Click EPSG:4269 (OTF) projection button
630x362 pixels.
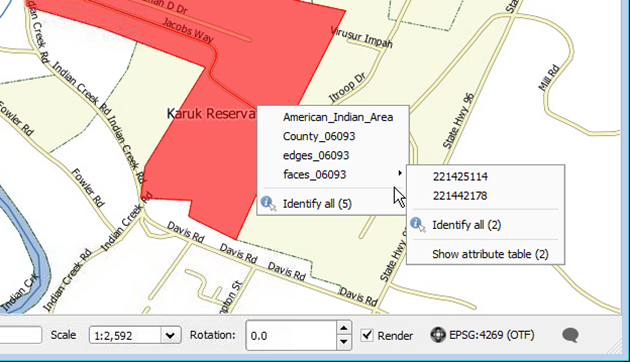coord(491,335)
